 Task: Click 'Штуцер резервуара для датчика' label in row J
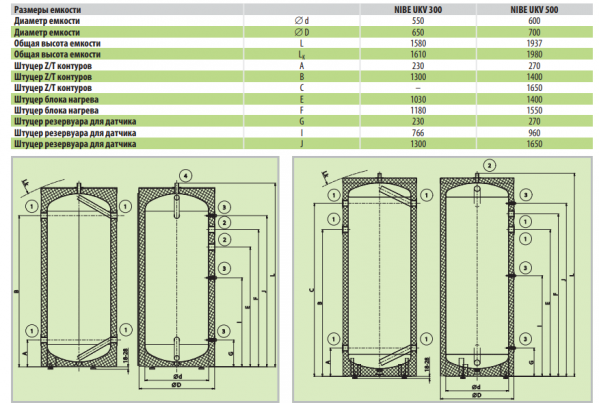point(75,144)
